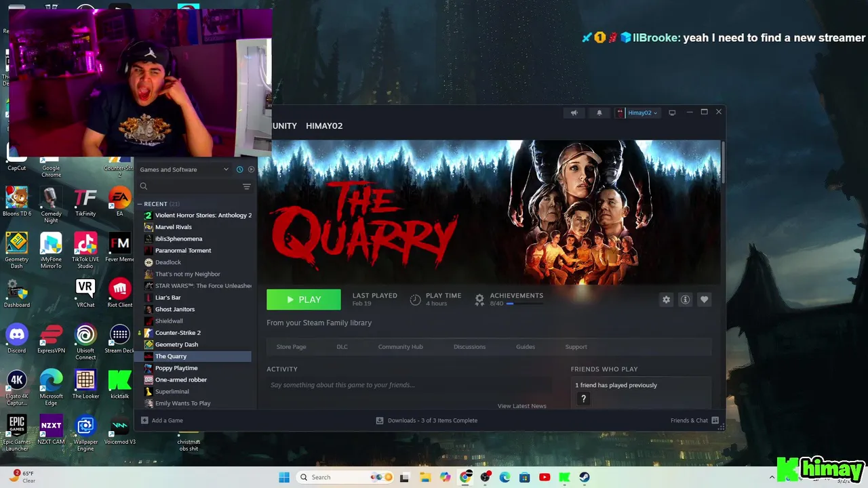Open the Discussions tab
868x488 pixels.
[x=469, y=347]
